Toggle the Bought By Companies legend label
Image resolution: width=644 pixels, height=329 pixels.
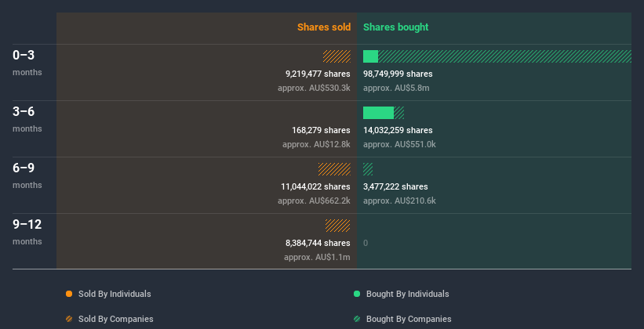(409, 319)
